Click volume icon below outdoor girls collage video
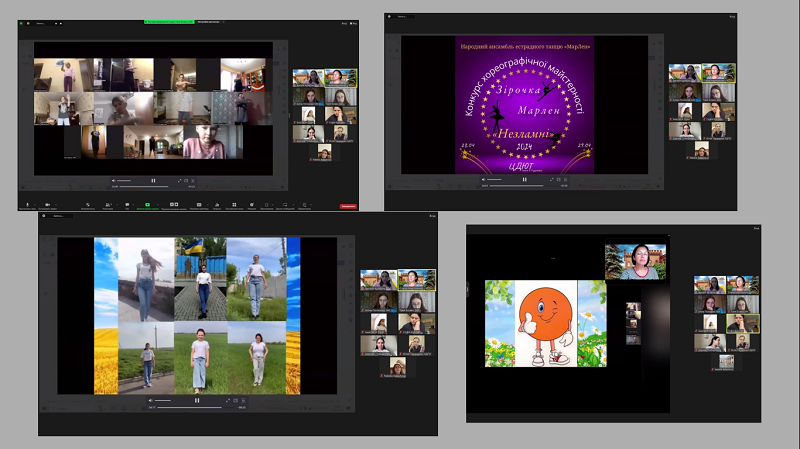Screen dimensions: 800x449 tap(152, 400)
